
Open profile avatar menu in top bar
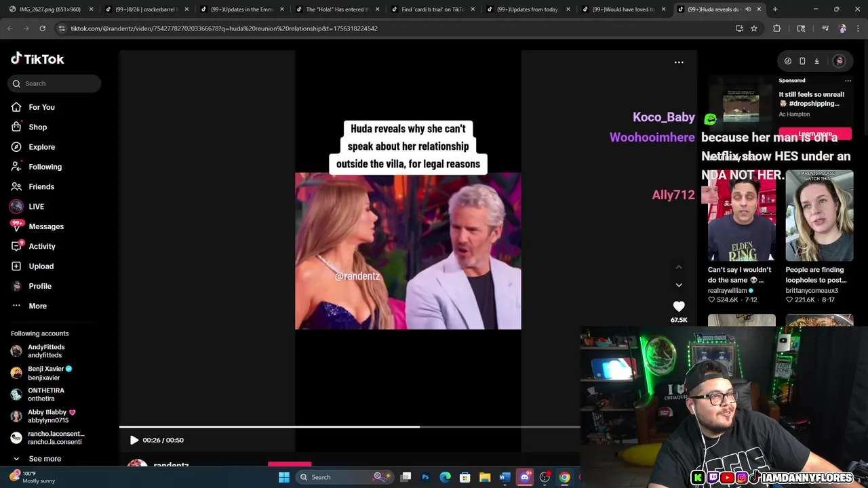(839, 61)
